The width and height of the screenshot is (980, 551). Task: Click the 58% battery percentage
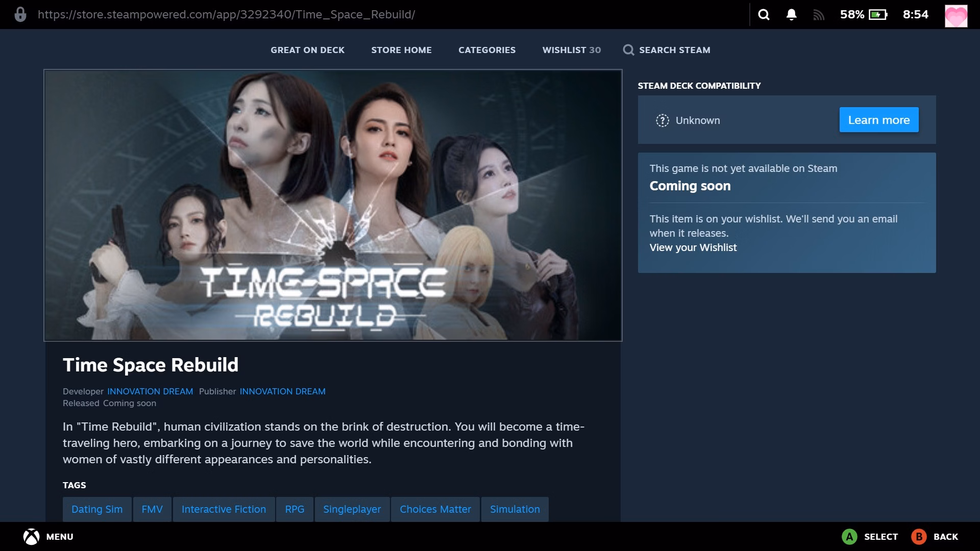click(852, 14)
